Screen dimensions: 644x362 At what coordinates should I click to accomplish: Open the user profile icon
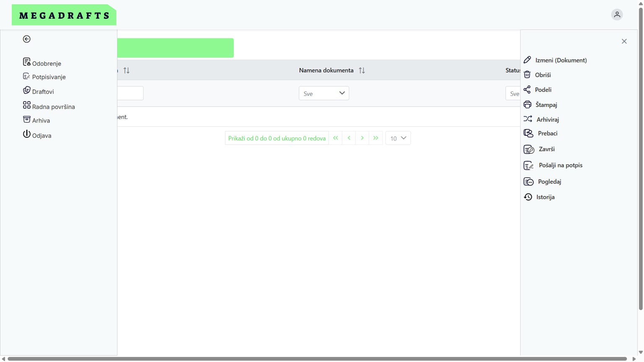click(x=617, y=15)
